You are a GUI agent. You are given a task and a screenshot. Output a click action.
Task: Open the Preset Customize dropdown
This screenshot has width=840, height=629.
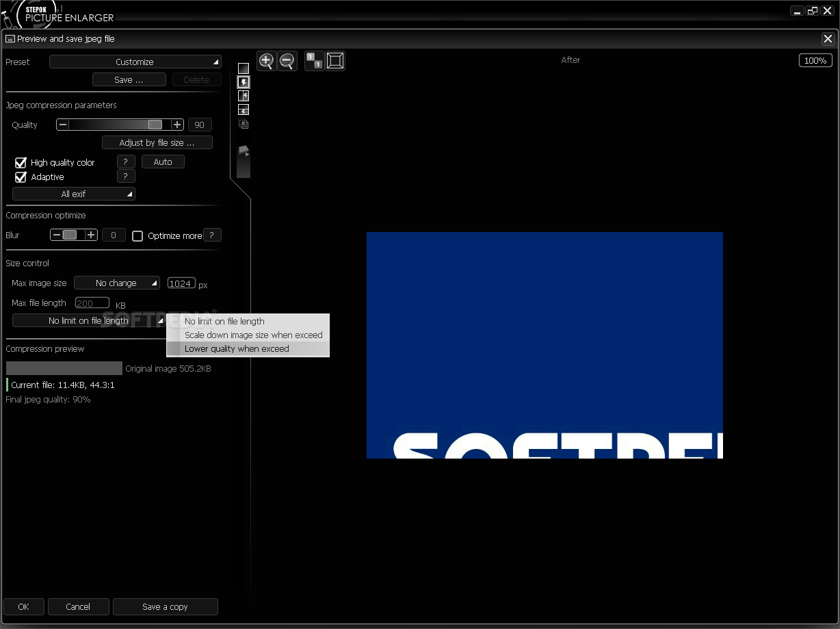coord(135,62)
